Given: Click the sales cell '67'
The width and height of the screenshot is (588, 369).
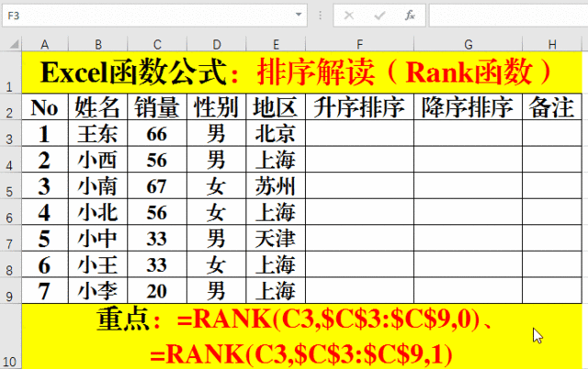Looking at the screenshot, I should coord(157,185).
